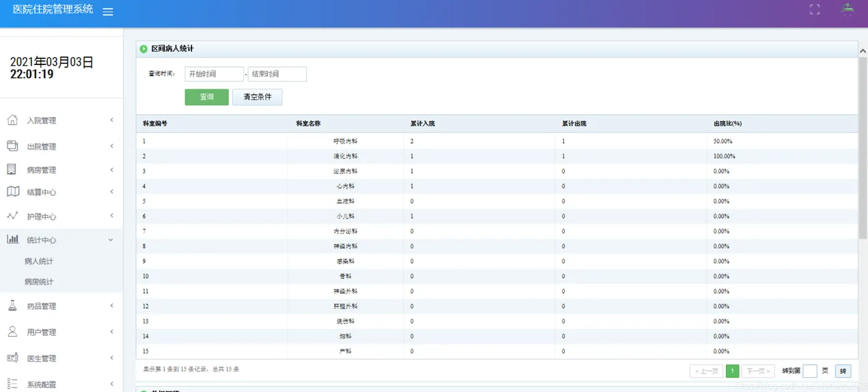Go to the previous page with 上一页

click(706, 371)
